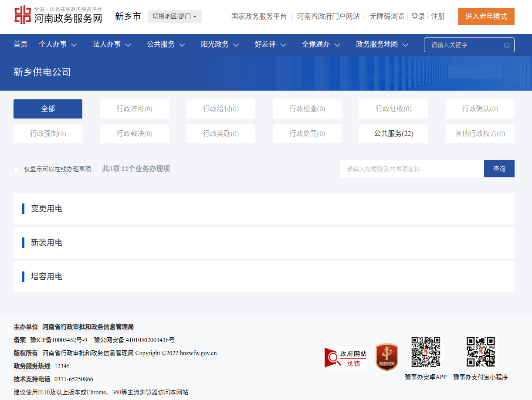Expand the 好差评 menu chevron
Screen dimensions: 532x400
283,45
